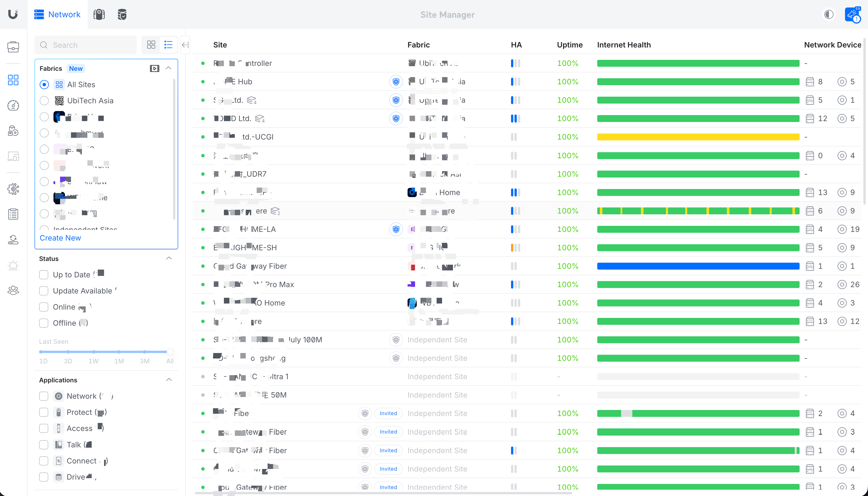868x496 pixels.
Task: Open the ME-LA site row
Action: [x=526, y=229]
